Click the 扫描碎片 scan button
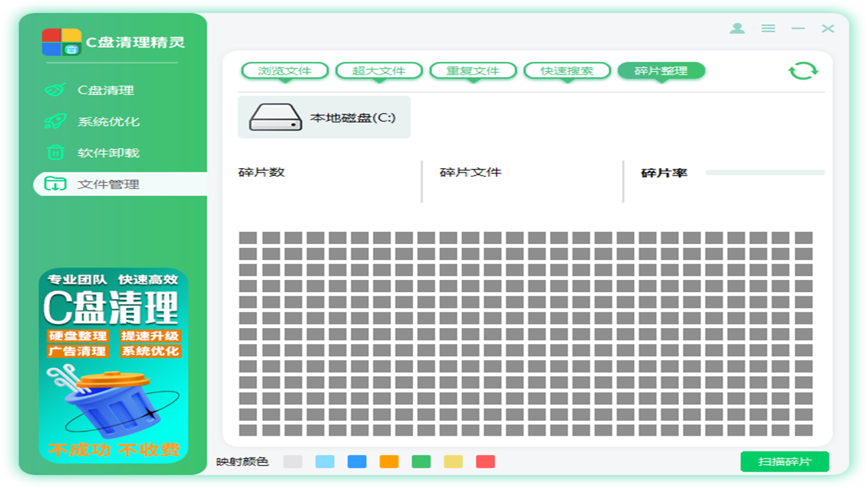Image resolution: width=868 pixels, height=488 pixels. 783,460
